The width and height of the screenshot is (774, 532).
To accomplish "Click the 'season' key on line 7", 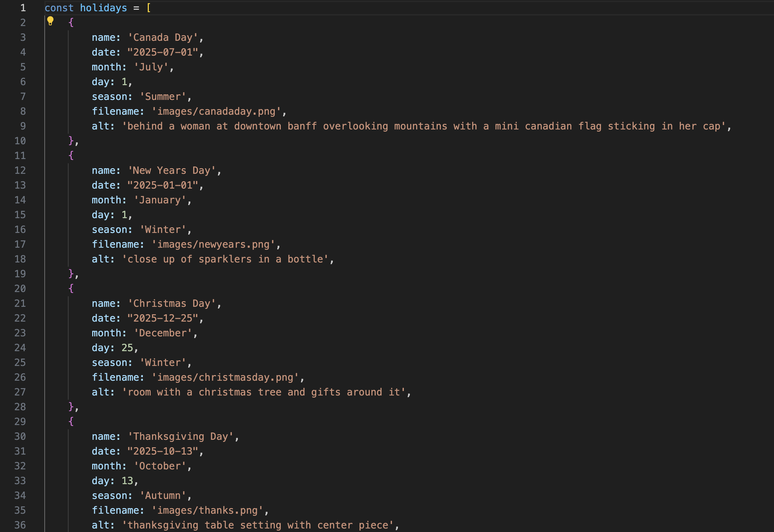I will [x=109, y=96].
